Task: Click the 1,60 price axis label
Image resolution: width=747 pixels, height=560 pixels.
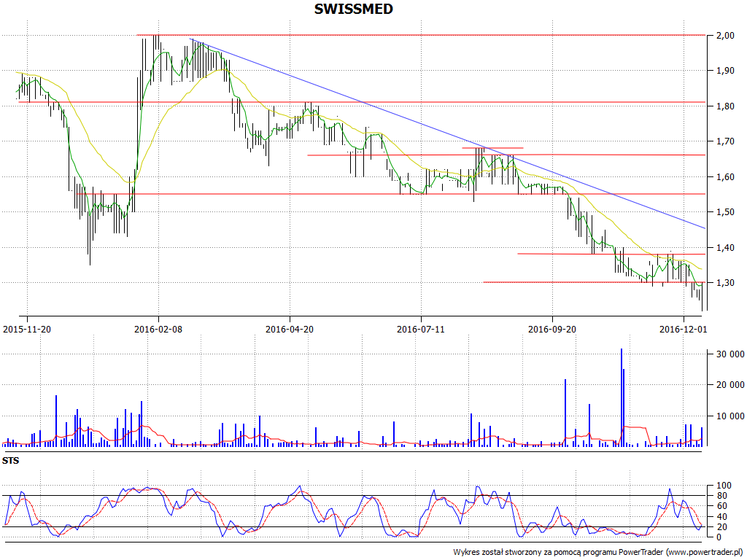Action: tap(725, 176)
